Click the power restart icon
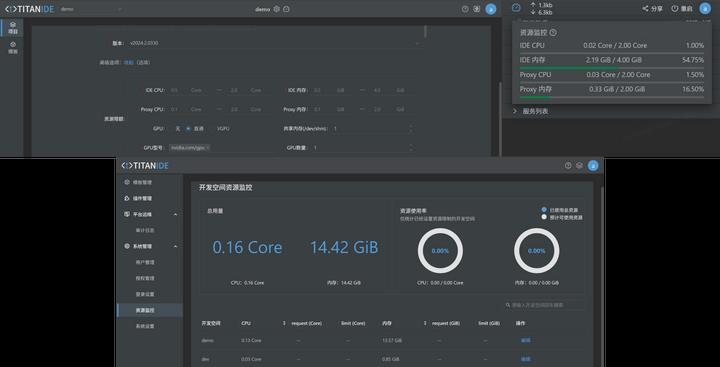The width and height of the screenshot is (720, 367). click(x=675, y=9)
